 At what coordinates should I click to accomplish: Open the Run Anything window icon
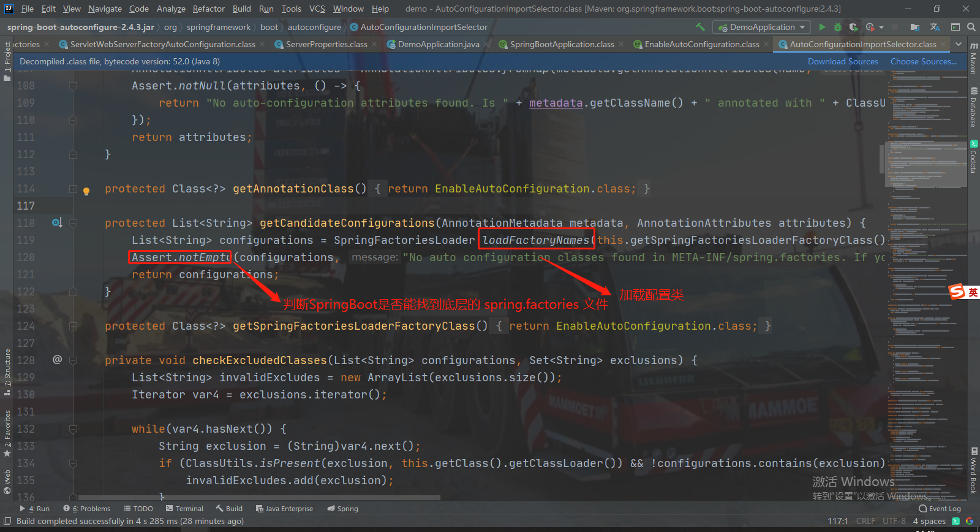coord(955,27)
